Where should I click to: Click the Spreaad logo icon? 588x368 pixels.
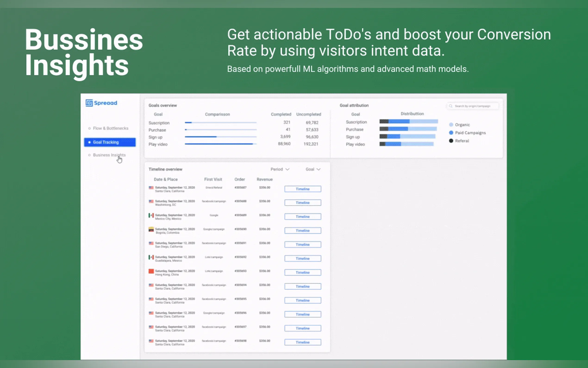(x=89, y=103)
